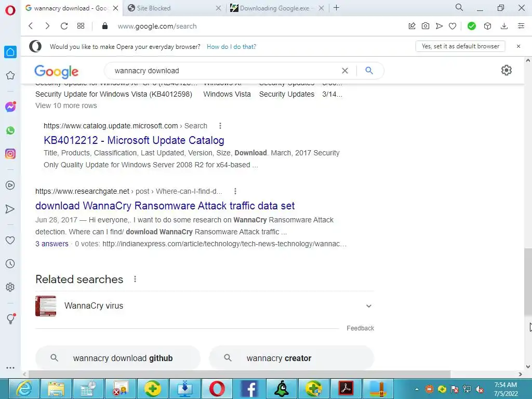
Task: Close the Site Blocked tab
Action: click(x=219, y=8)
